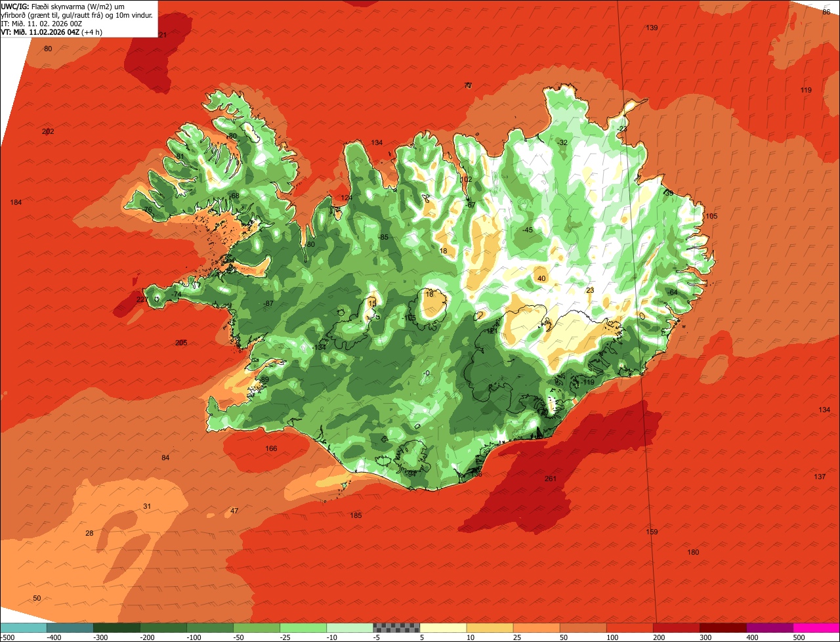840x642 pixels.
Task: Click the map value "31" in the light orange area
Action: pos(147,506)
